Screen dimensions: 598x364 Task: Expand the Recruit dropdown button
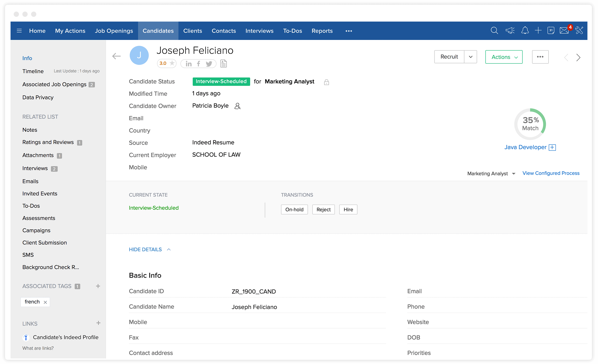tap(470, 57)
